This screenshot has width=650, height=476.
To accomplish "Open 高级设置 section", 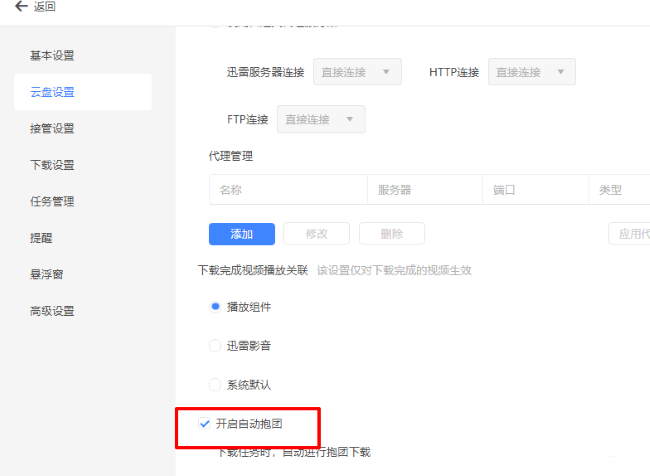I will [52, 311].
